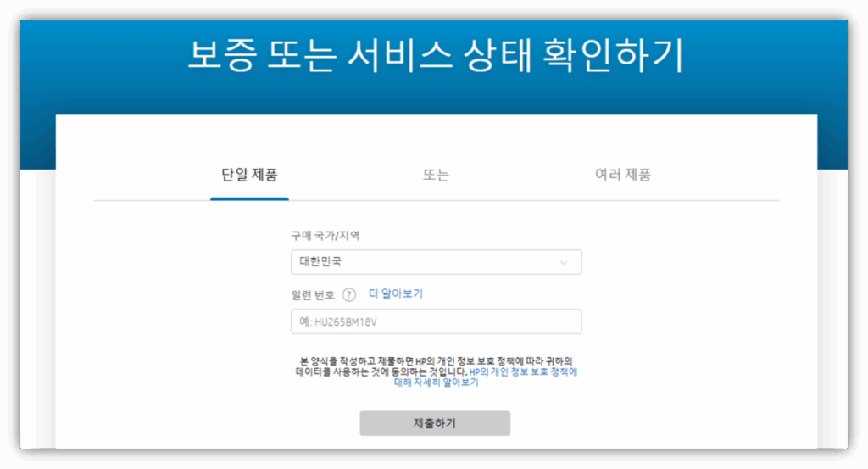Open the HP의 개인 정보 보호 정책에 link
Viewport: 868px width, 469px height.
coord(524,372)
